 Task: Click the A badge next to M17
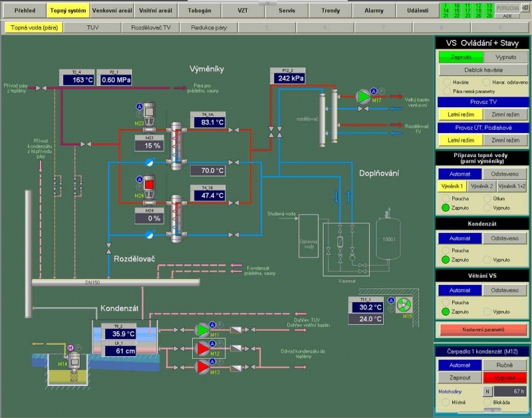[374, 91]
